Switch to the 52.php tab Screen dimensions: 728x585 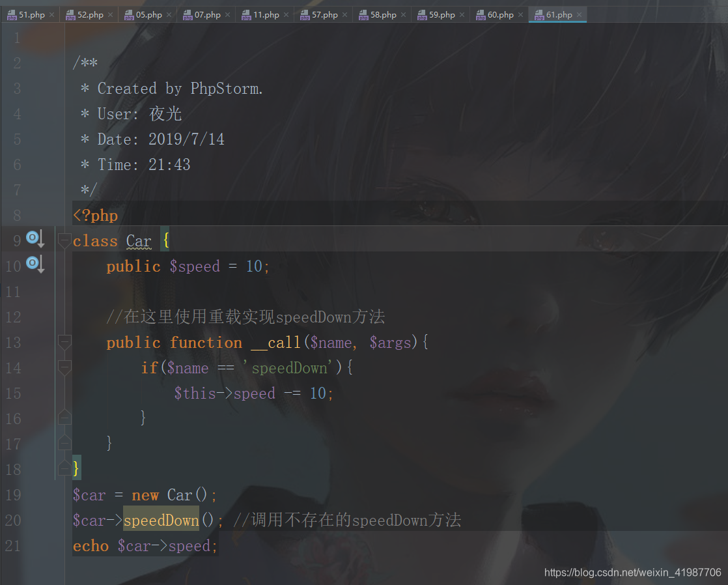[x=90, y=15]
